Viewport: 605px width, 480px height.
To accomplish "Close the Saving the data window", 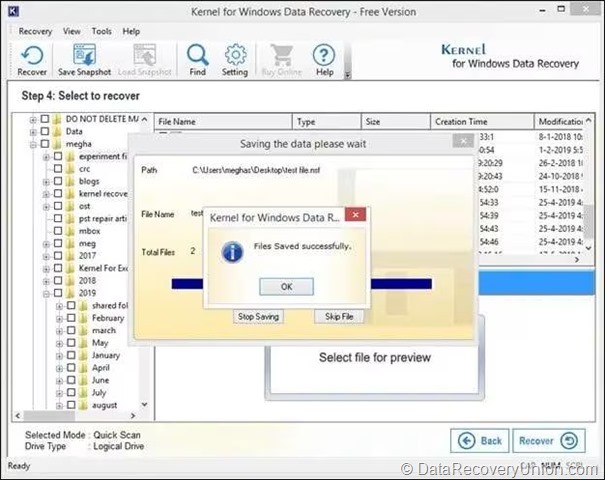I will click(x=463, y=141).
